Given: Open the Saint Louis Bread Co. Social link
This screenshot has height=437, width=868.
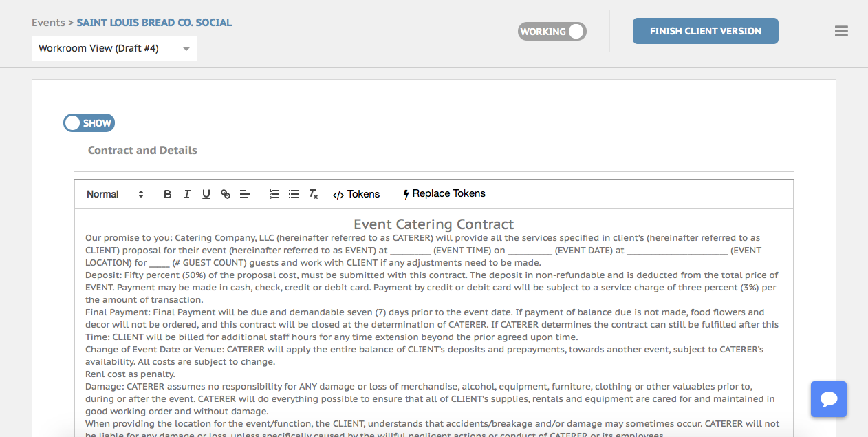Looking at the screenshot, I should click(x=154, y=23).
